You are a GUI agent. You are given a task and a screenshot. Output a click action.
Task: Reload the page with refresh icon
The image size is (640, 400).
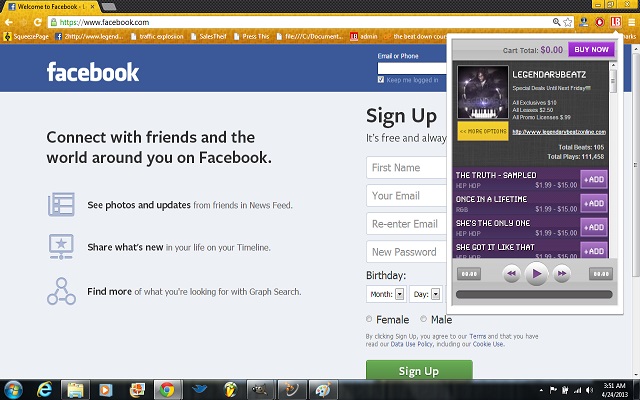(x=38, y=22)
